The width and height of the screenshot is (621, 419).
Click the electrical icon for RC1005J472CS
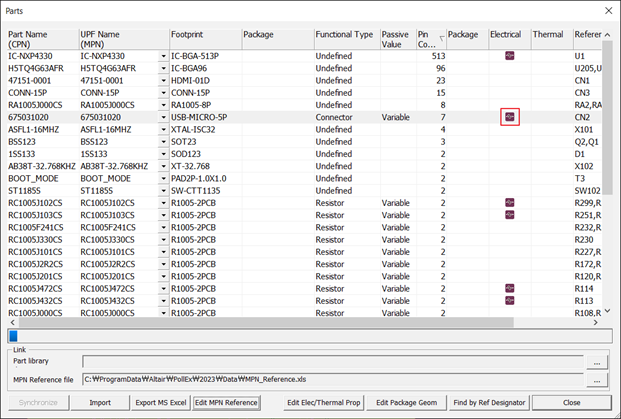tap(510, 288)
